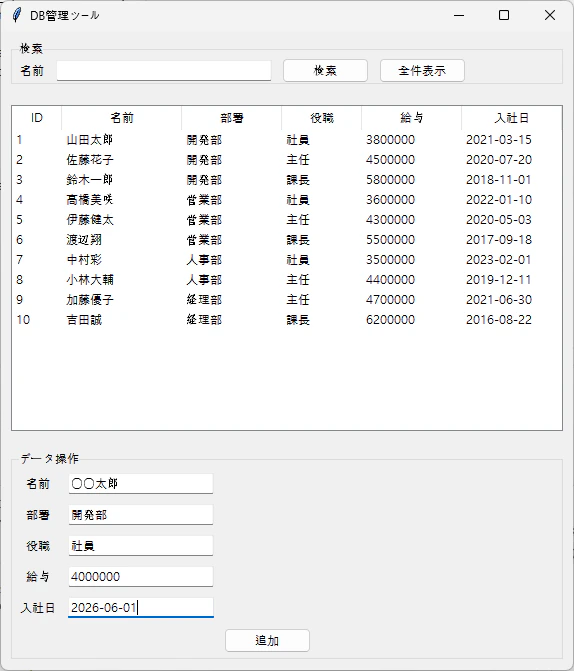Maximize the DB管理ツール window
Viewport: 574px width, 671px height.
504,15
